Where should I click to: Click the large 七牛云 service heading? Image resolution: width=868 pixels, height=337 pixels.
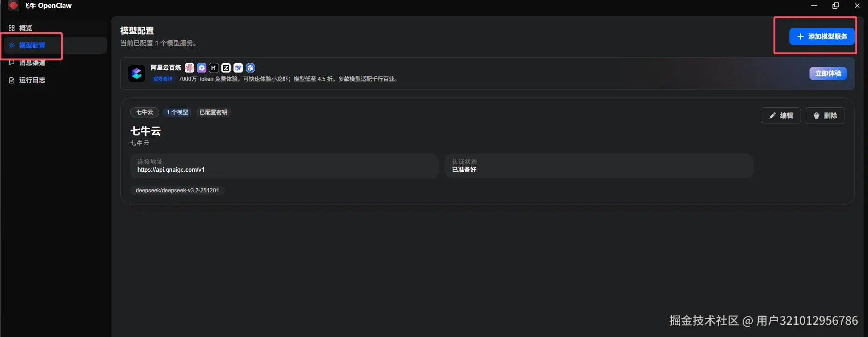click(146, 131)
